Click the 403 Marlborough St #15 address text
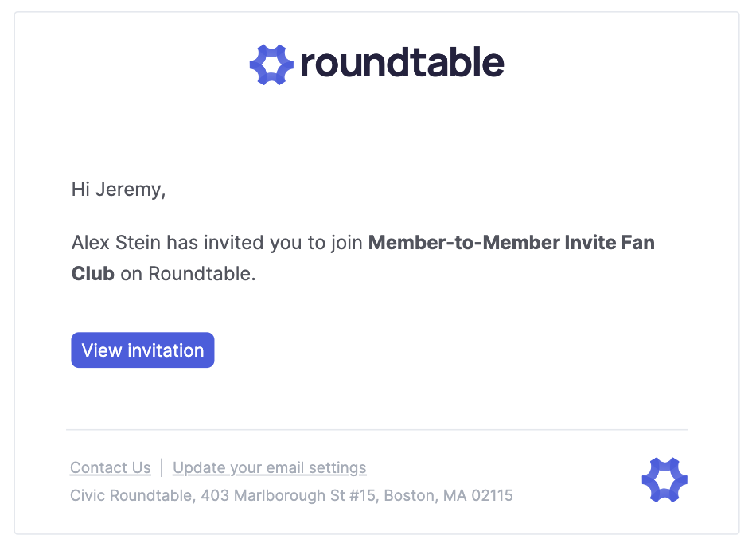The image size is (756, 551). click(x=288, y=495)
